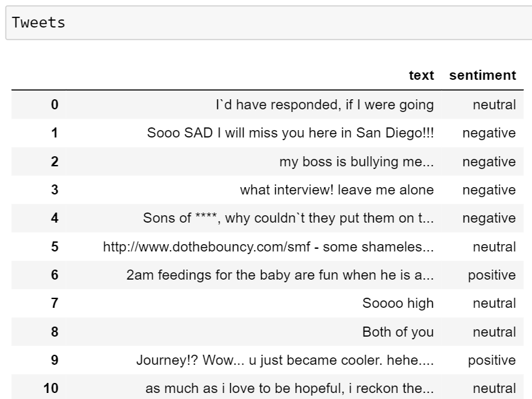Click the "sentiment" column header

pyautogui.click(x=482, y=75)
